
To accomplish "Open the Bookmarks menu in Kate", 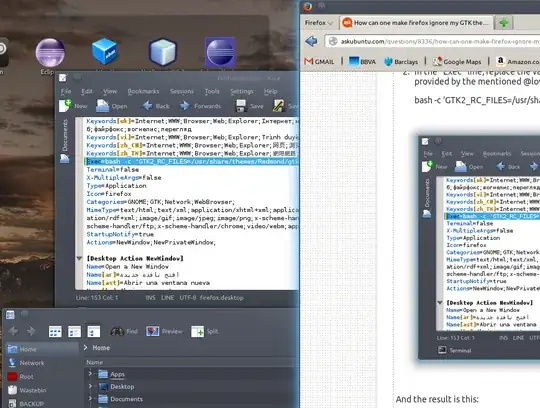I will pyautogui.click(x=143, y=91).
